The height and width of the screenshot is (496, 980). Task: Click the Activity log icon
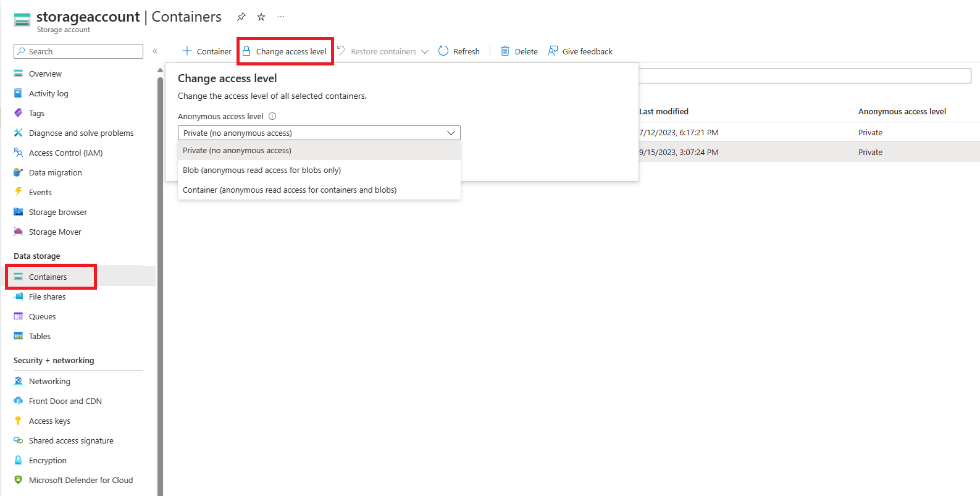click(19, 93)
